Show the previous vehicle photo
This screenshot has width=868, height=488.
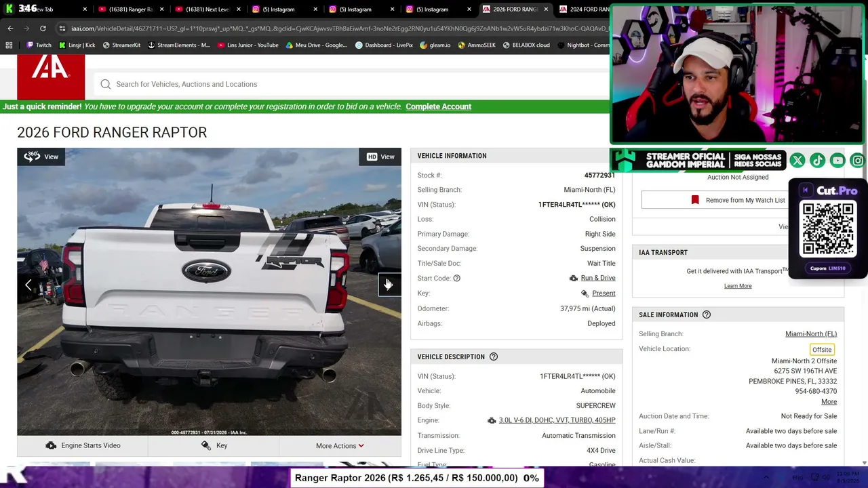coord(28,285)
